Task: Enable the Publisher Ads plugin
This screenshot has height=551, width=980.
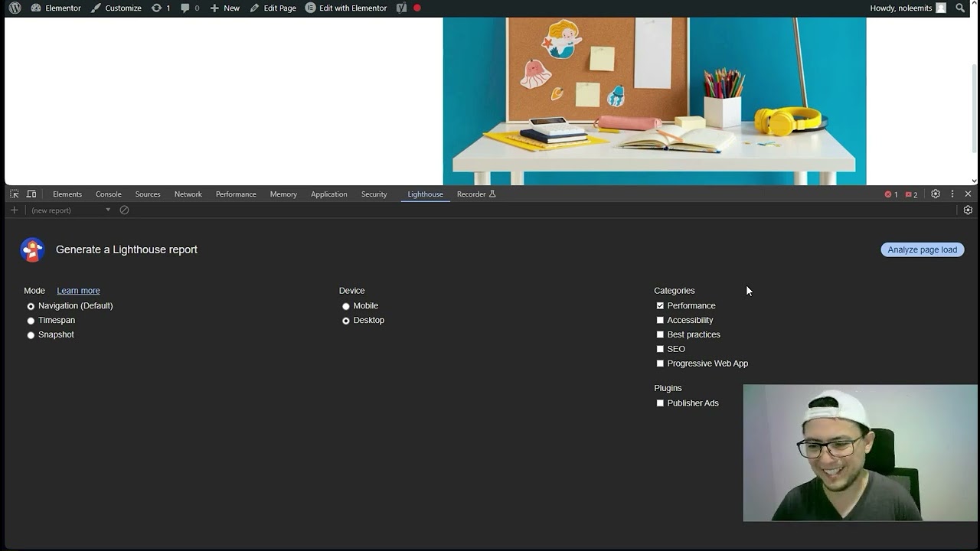Action: click(x=660, y=403)
